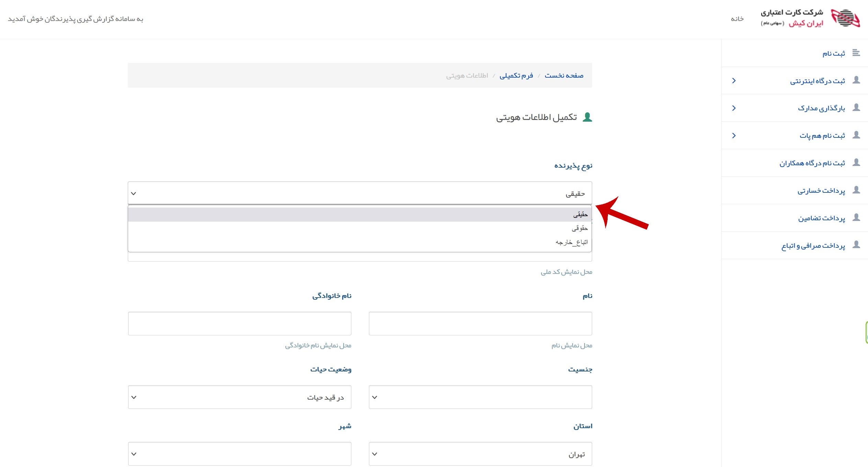Image resolution: width=868 pixels, height=467 pixels.
Task: Click the اطلاعات هویتی breadcrumb text
Action: coord(467,76)
